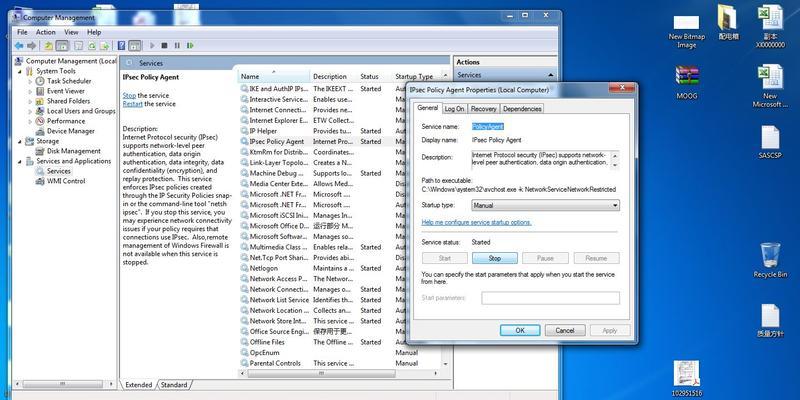Viewport: 800px width, 400px height.
Task: Open the Action menu
Action: [45, 32]
